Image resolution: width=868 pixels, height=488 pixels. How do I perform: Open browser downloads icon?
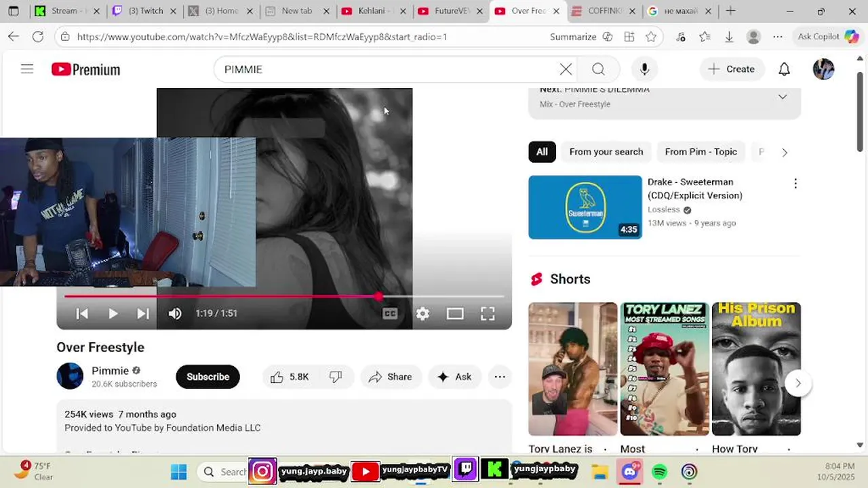729,37
